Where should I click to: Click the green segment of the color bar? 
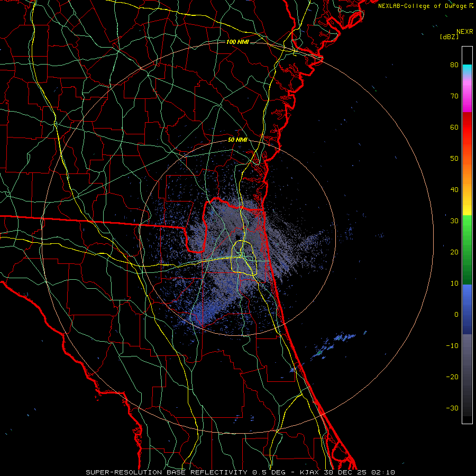point(467,250)
